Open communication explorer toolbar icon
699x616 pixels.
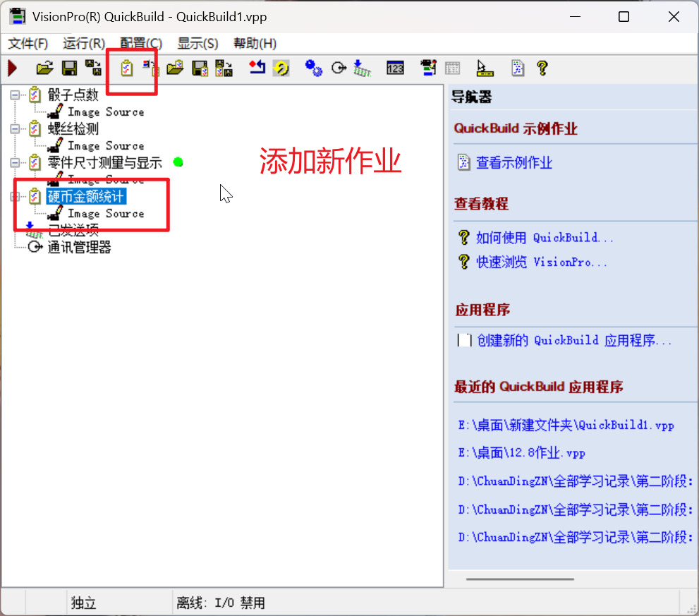click(339, 68)
